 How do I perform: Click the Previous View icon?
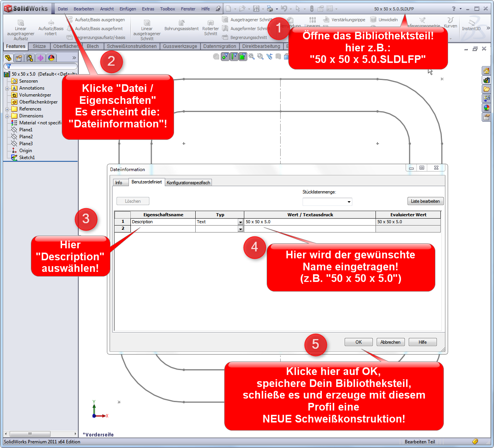point(269,56)
